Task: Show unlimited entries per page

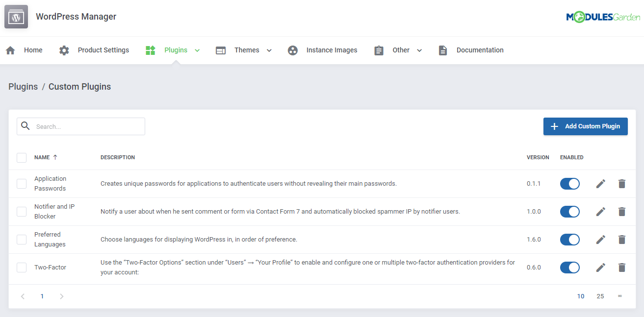Action: [620, 296]
